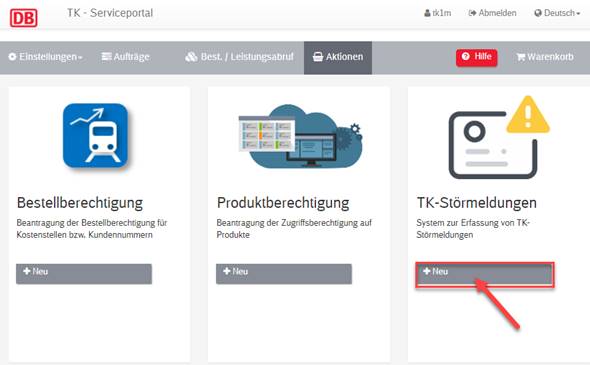Viewport: 590px width, 365px height.
Task: Click the TK-Störmeldungen warning card icon
Action: point(499,137)
